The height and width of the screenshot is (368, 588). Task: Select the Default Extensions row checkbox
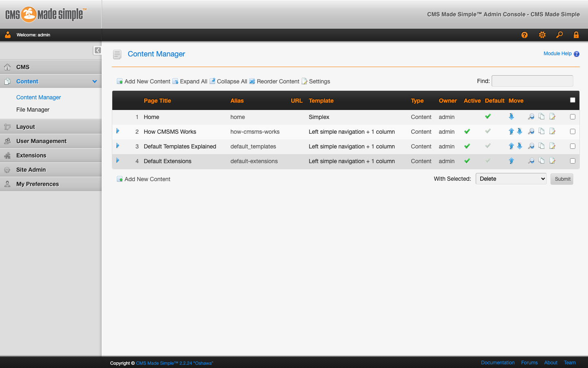pyautogui.click(x=572, y=161)
